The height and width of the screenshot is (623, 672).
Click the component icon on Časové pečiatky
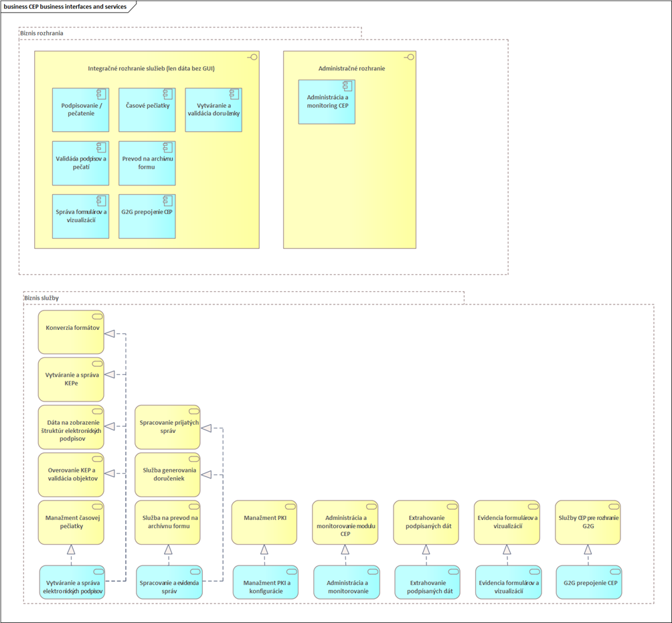pyautogui.click(x=167, y=94)
